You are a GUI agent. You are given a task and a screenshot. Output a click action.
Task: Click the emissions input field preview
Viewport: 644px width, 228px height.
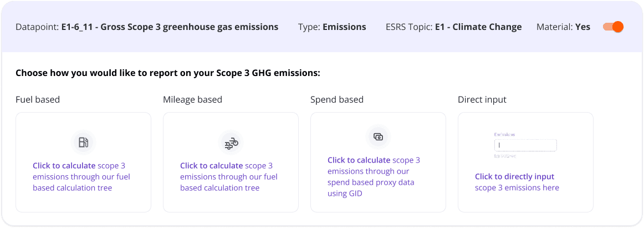[x=525, y=145]
